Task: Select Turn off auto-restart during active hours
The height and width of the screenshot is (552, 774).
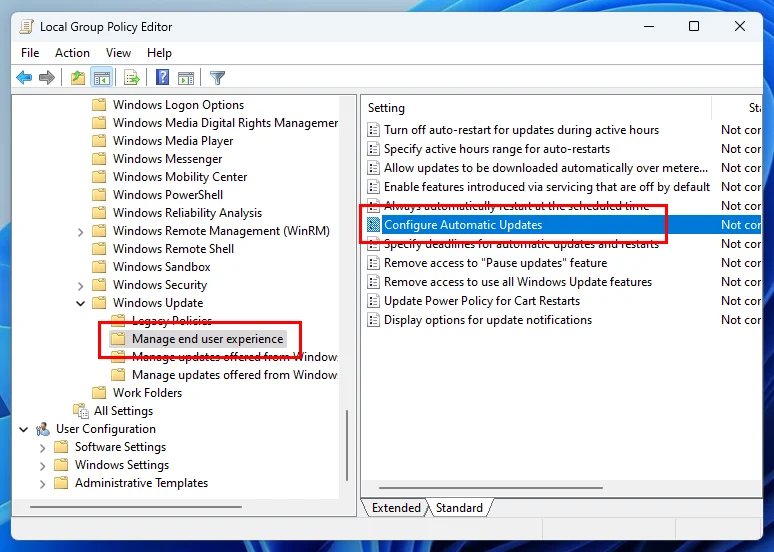Action: click(x=521, y=130)
